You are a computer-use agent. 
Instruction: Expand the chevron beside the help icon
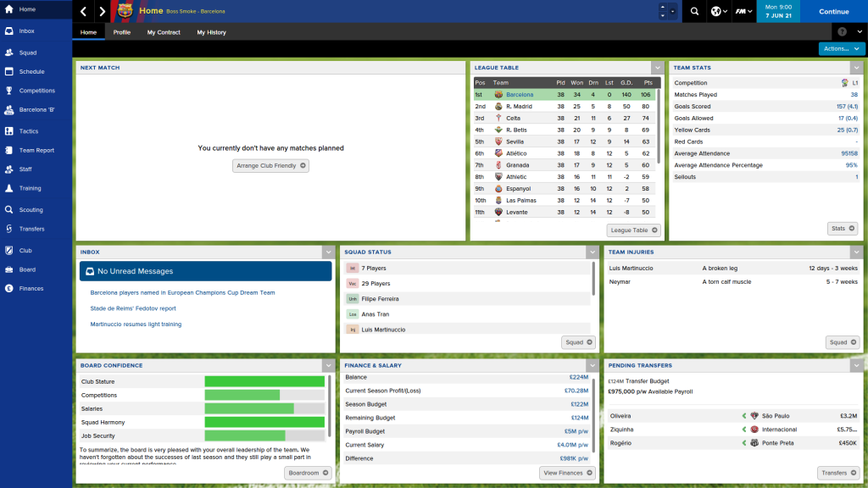[860, 32]
